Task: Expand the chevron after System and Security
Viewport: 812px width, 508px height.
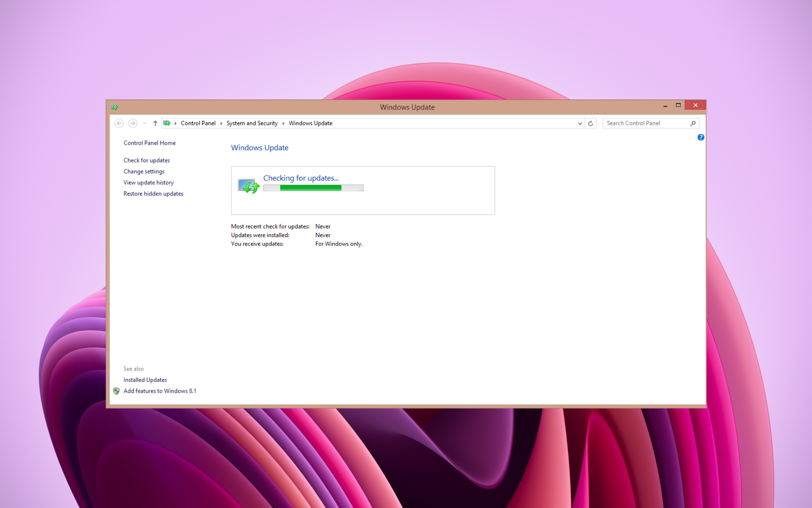Action: (x=283, y=123)
